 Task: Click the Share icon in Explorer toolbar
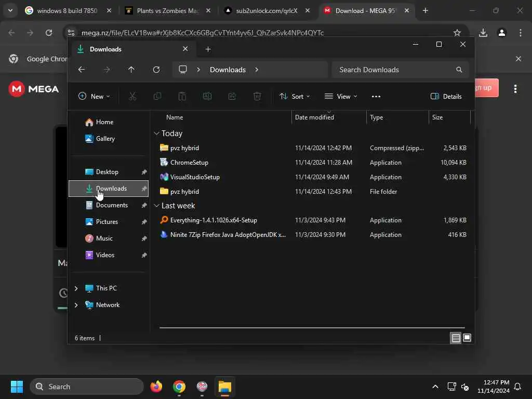(x=232, y=96)
